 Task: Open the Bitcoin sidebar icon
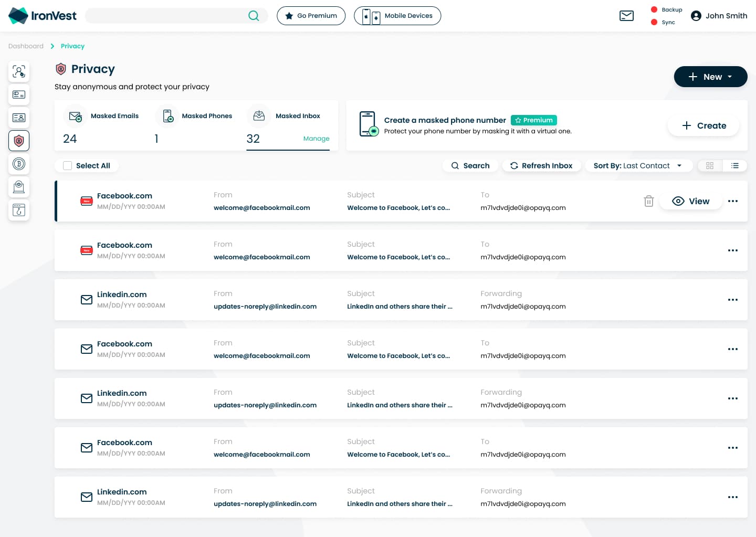[19, 164]
